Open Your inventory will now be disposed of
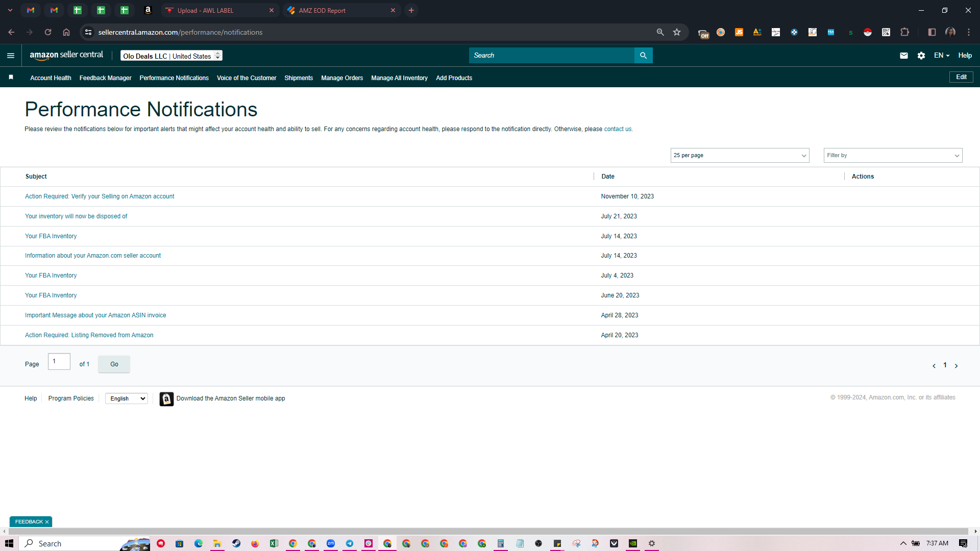Screen dimensions: 980x551 76,216
